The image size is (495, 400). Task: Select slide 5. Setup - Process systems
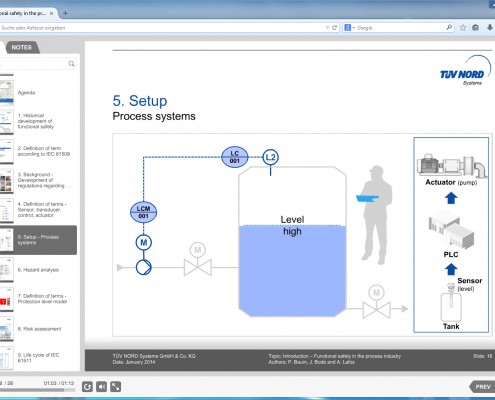click(x=38, y=240)
